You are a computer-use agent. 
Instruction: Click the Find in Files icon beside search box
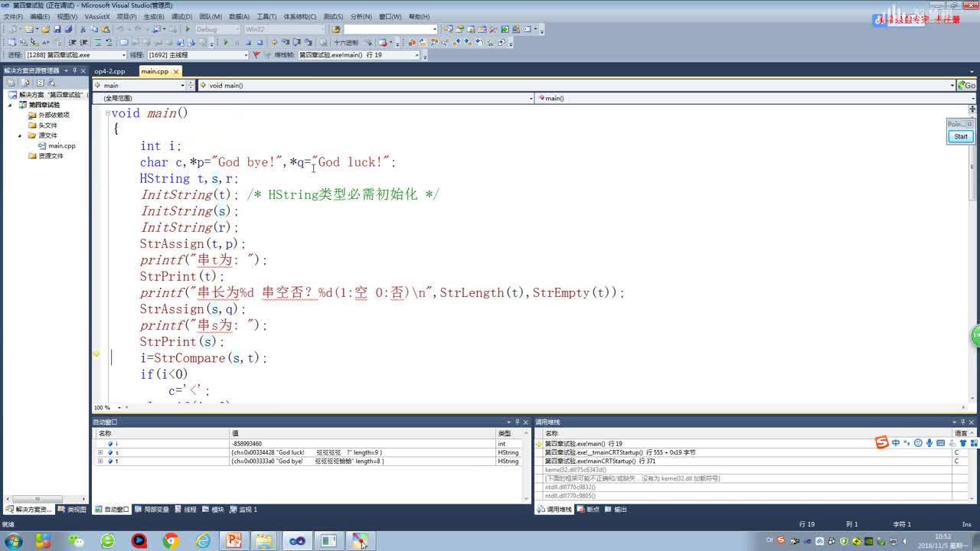336,29
